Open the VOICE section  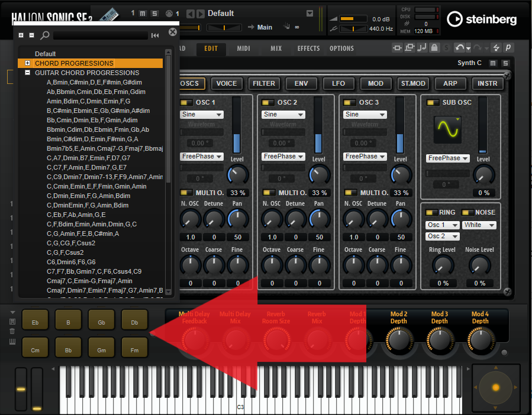226,83
